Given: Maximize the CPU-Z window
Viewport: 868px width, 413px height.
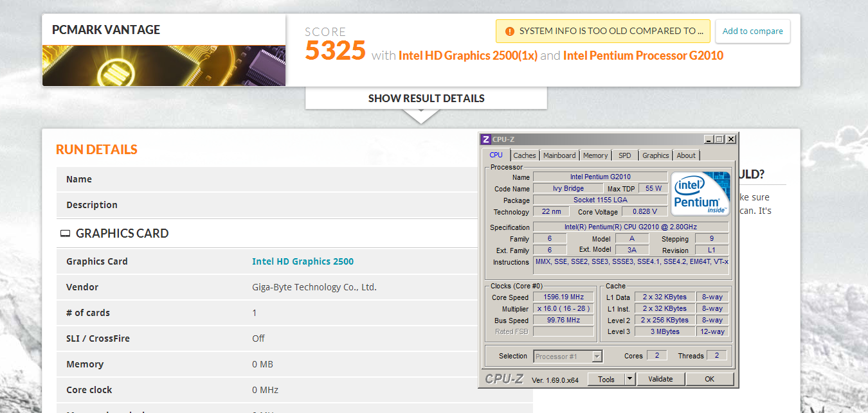Looking at the screenshot, I should tap(719, 139).
